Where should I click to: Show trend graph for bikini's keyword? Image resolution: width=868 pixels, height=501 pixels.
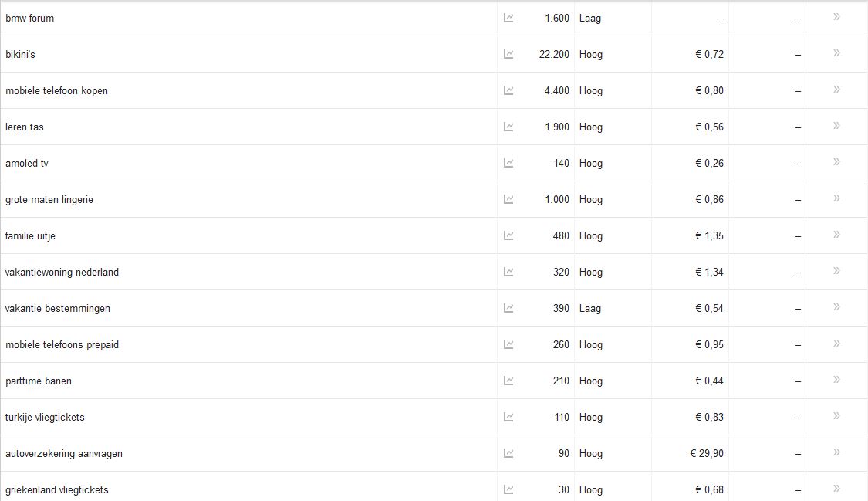508,54
